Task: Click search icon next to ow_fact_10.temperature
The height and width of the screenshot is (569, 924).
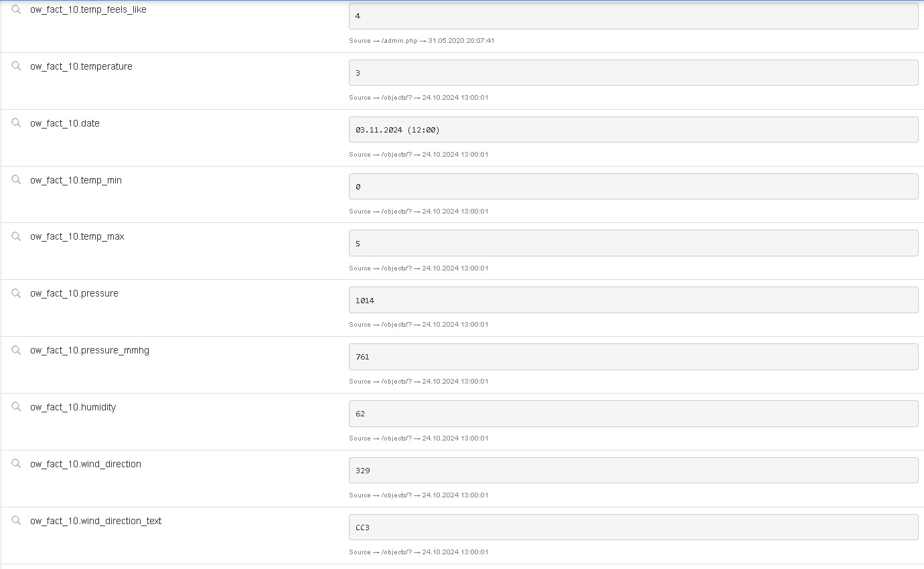Action: point(16,66)
